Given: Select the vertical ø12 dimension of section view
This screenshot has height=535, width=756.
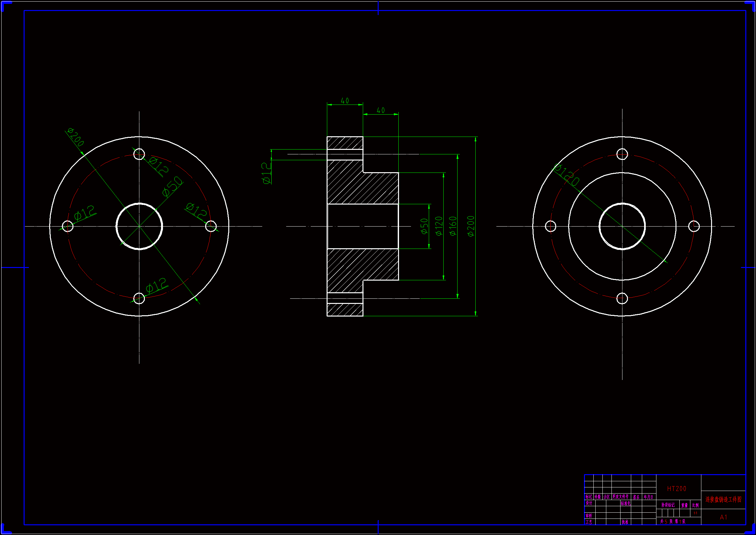Looking at the screenshot, I should point(266,173).
